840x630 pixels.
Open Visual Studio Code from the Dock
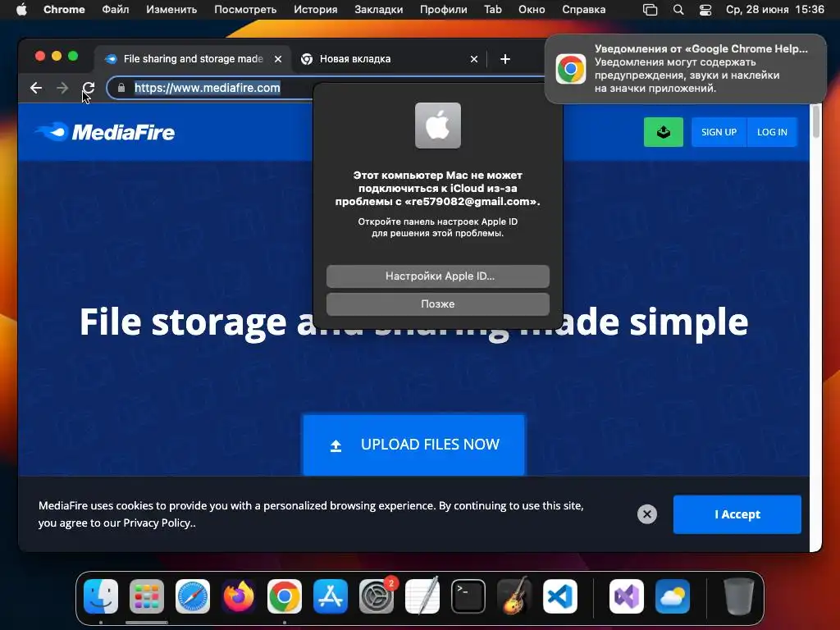point(560,596)
